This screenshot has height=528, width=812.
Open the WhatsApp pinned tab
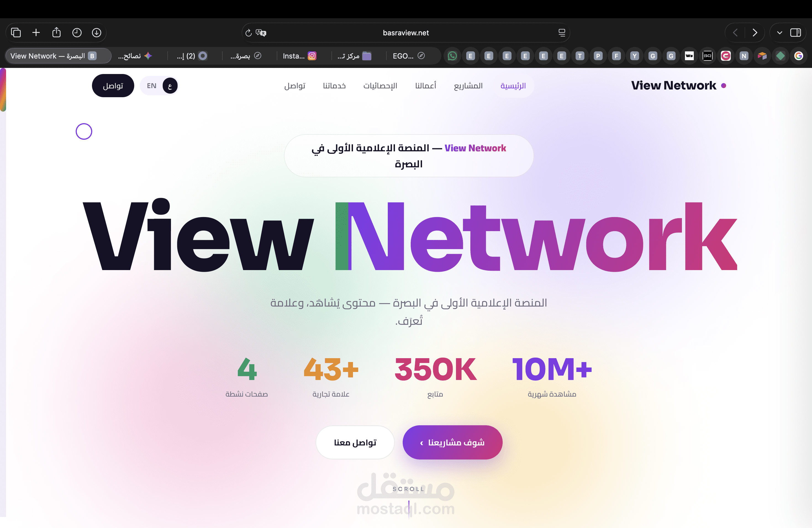pos(452,56)
